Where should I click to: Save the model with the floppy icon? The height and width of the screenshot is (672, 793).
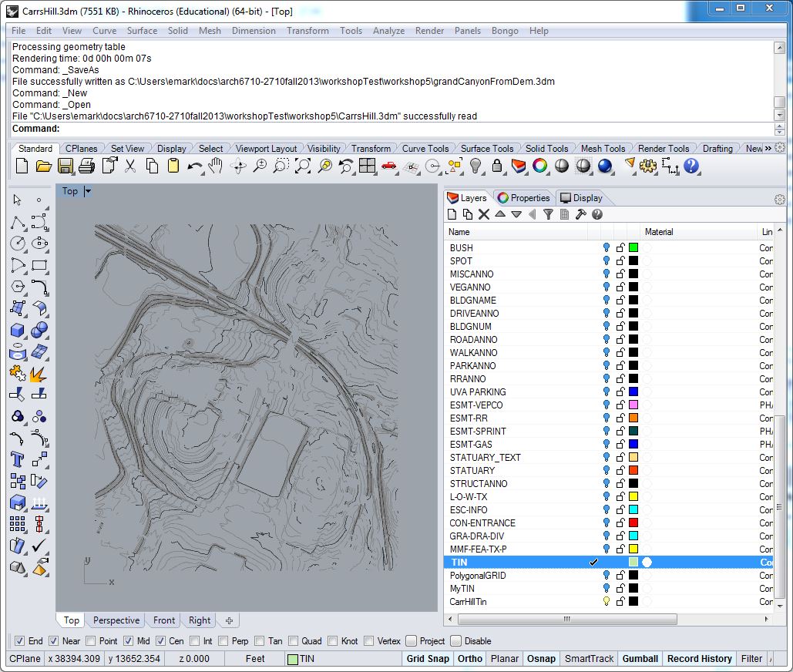[66, 166]
